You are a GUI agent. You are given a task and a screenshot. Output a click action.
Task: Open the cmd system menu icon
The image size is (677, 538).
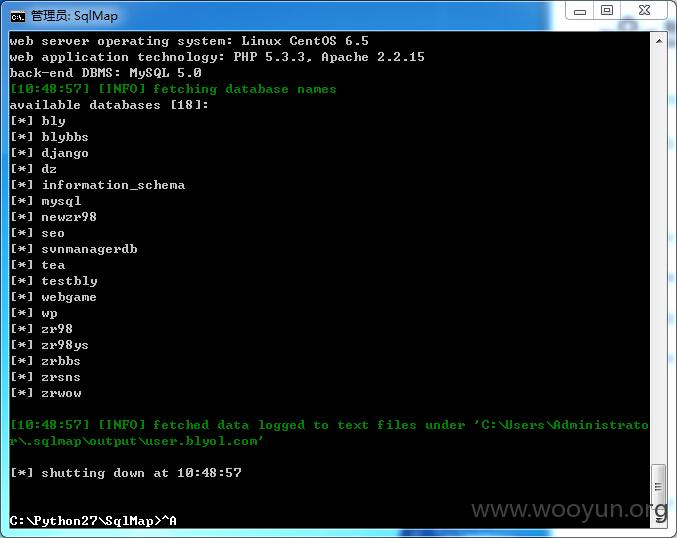pyautogui.click(x=18, y=17)
